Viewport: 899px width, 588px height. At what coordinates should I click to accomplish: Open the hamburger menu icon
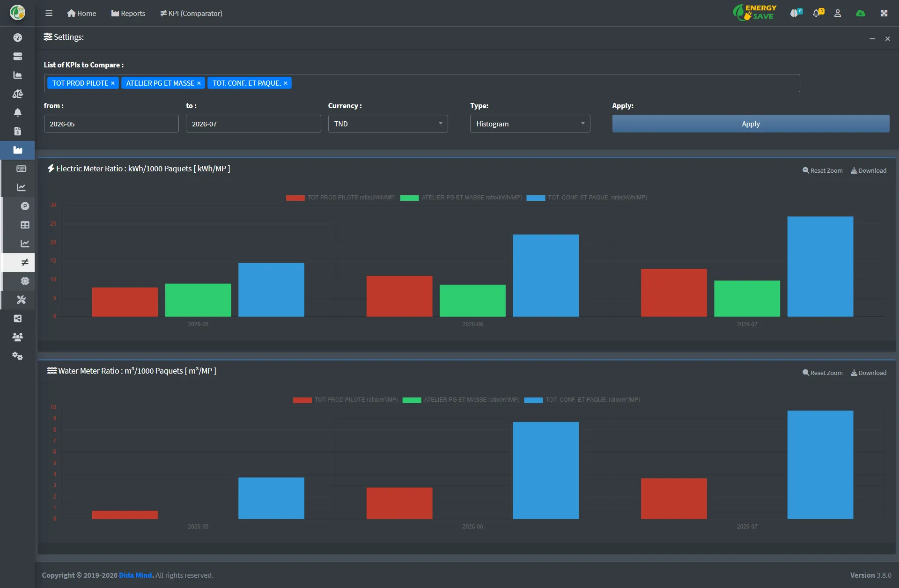coord(49,13)
